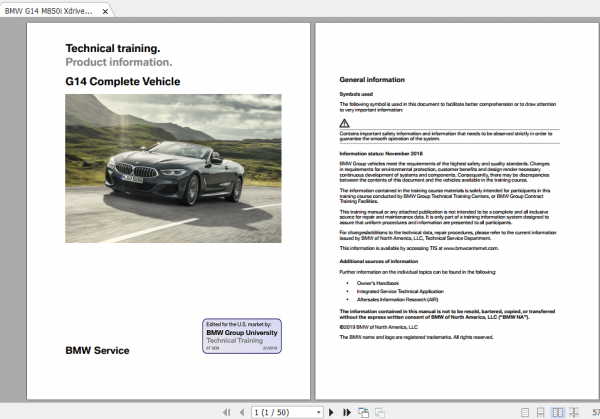Click "Integrated Service Technical Application" bullet
Viewport: 600px width, 419px height.
(400, 291)
